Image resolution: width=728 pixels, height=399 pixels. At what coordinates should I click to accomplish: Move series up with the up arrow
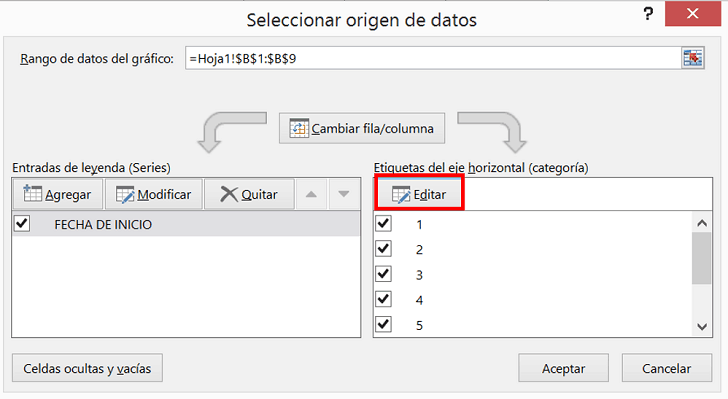(x=311, y=194)
